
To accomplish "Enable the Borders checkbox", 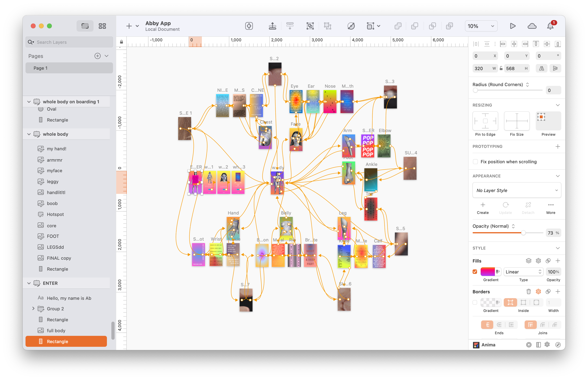I will click(x=475, y=302).
